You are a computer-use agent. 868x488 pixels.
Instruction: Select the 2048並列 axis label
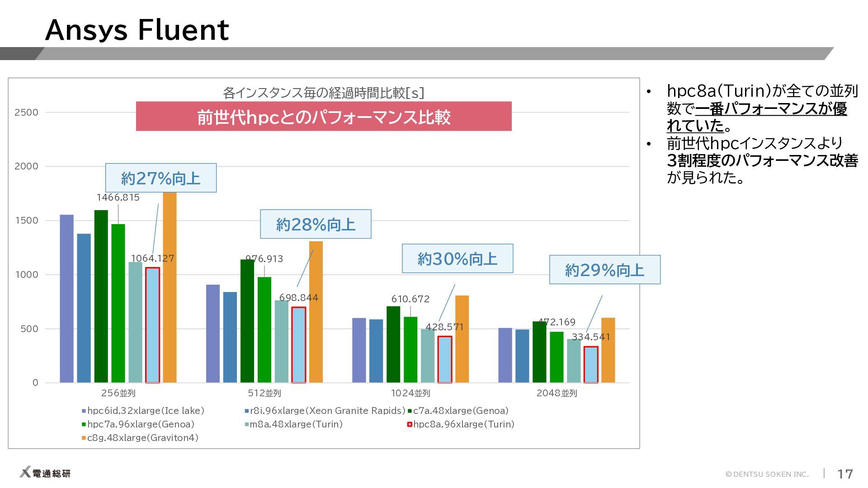pos(557,393)
